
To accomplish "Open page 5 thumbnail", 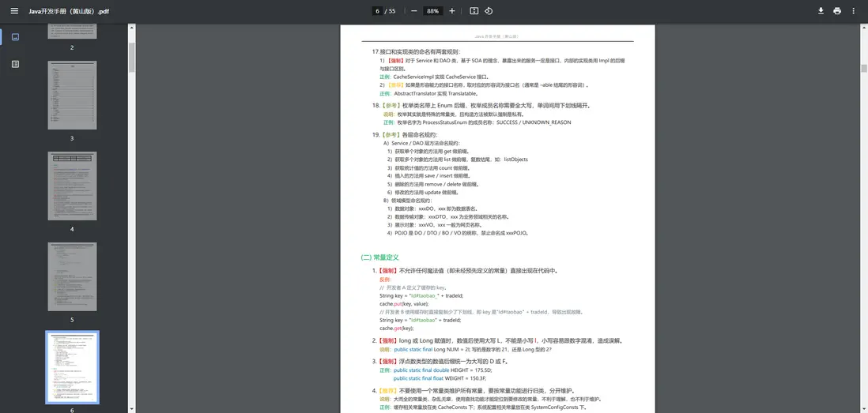I will [72, 276].
